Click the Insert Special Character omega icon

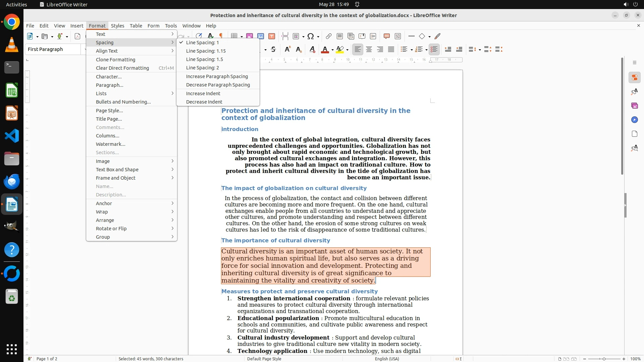click(311, 36)
